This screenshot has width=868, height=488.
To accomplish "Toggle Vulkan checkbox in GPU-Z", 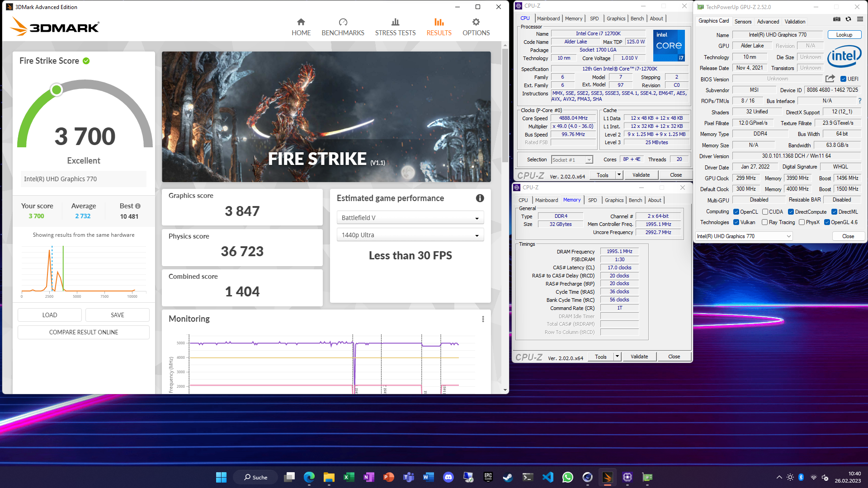I will pyautogui.click(x=736, y=222).
